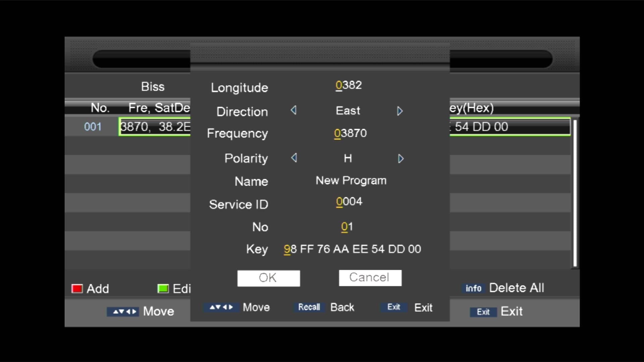Screen dimensions: 644x362
Task: Switch Polarity using the right arrow
Action: 400,159
